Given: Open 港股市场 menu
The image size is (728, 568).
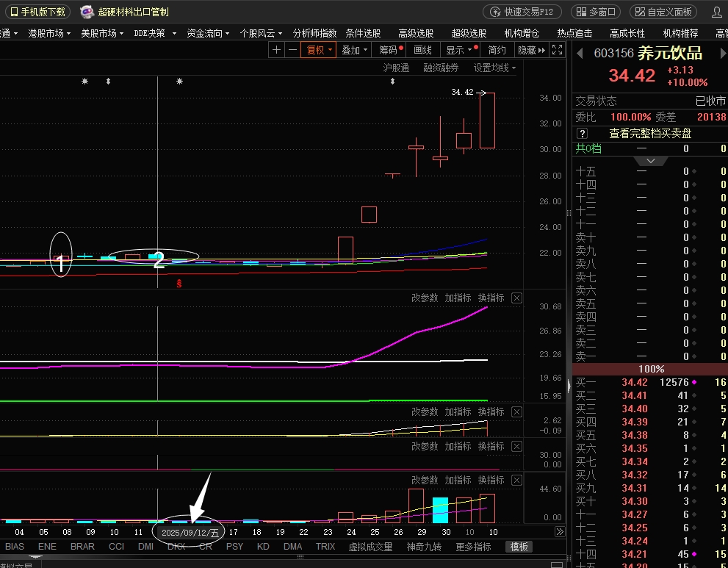Looking at the screenshot, I should tap(49, 34).
